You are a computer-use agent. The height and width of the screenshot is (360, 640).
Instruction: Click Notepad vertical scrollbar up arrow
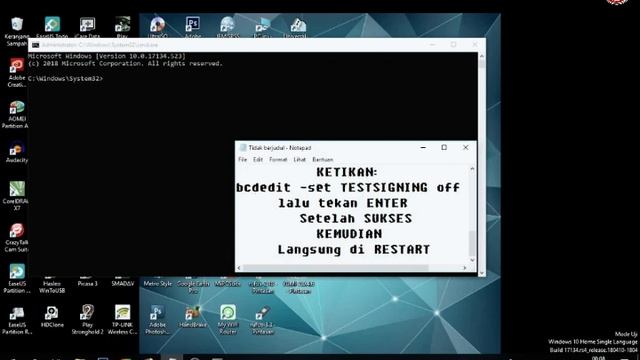472,169
